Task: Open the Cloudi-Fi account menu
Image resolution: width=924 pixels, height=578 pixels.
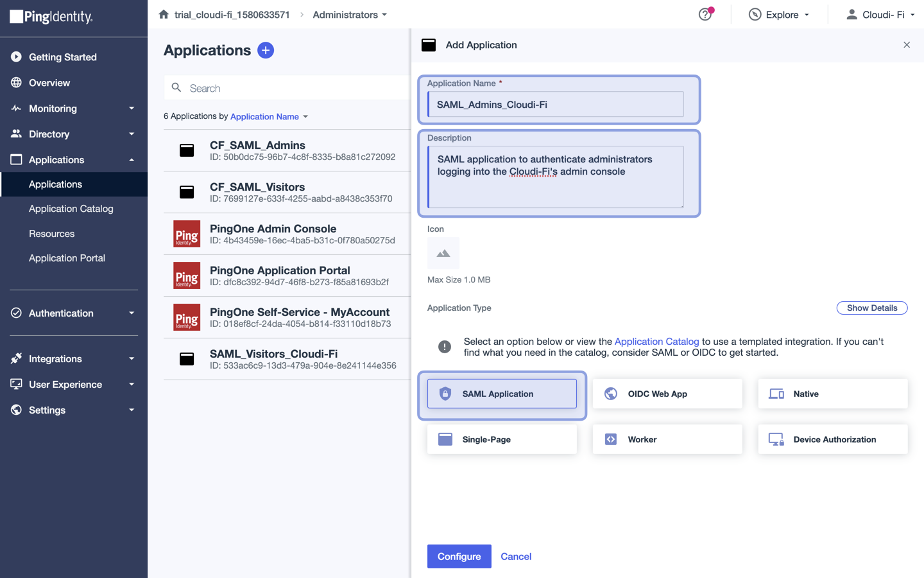Action: [880, 14]
